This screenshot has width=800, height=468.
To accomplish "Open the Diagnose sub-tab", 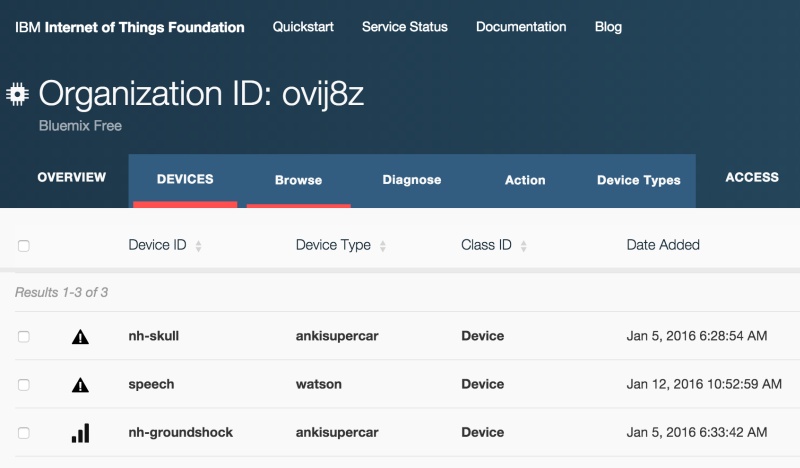I will (x=411, y=180).
